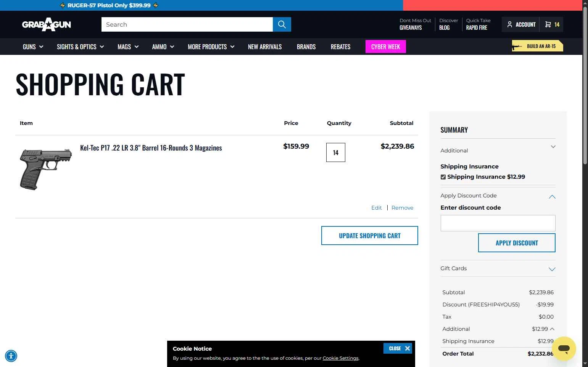Click the quantity field showing 14
Screen dimensions: 588x367
click(x=336, y=152)
